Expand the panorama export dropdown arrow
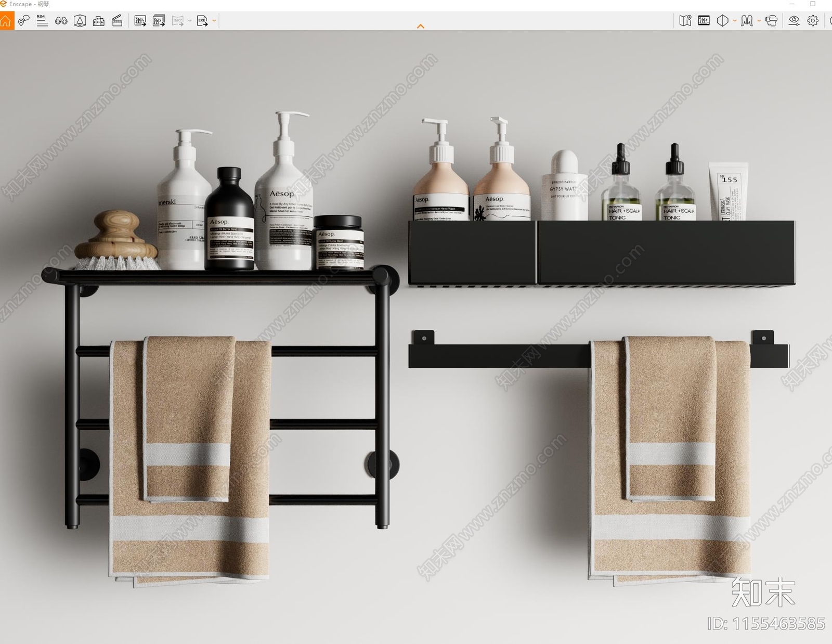Screen dimensions: 832x644 [190, 21]
